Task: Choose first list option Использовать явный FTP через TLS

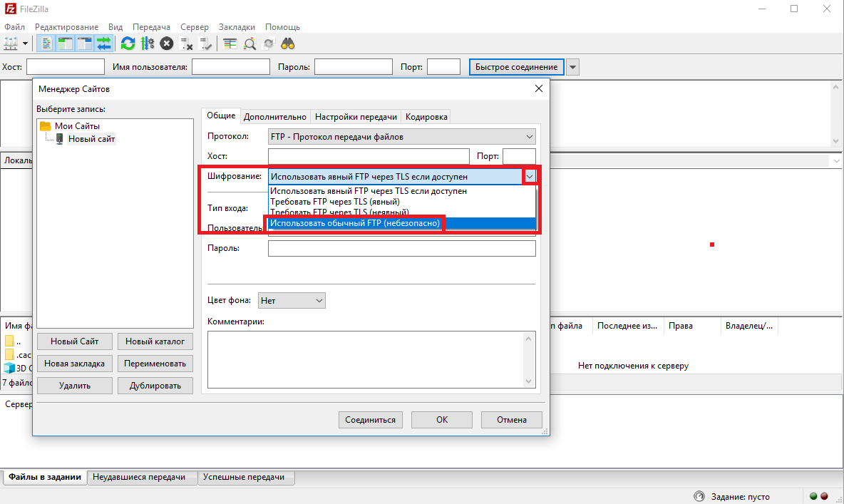Action: coord(402,191)
